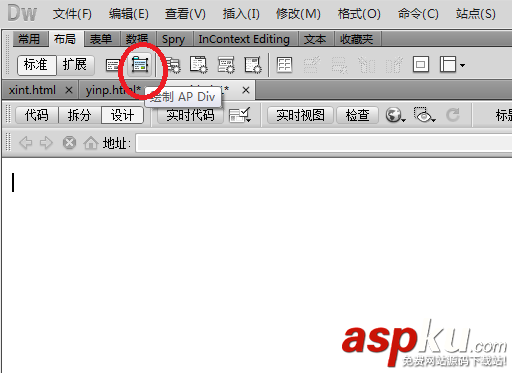Open the 表单 insert tab

pos(101,39)
